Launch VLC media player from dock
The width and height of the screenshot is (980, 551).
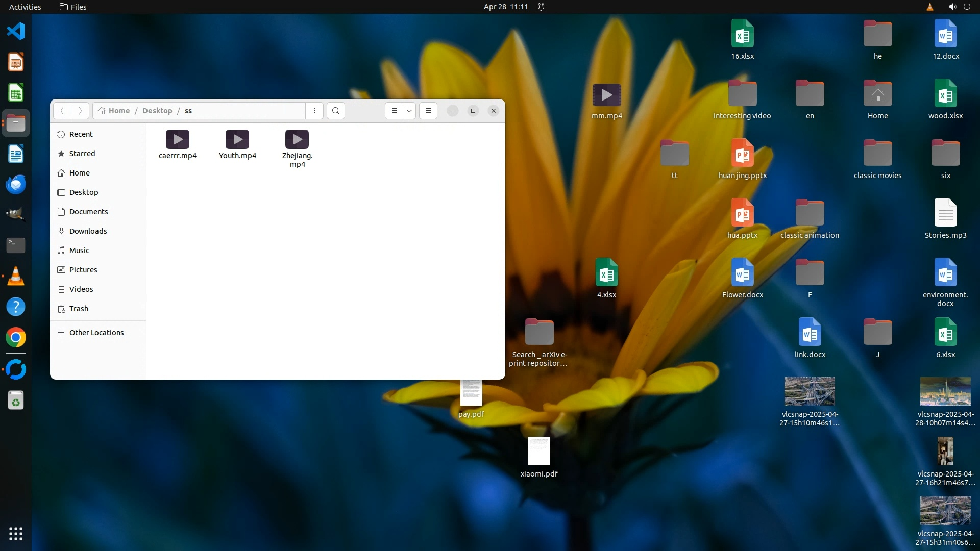point(16,276)
